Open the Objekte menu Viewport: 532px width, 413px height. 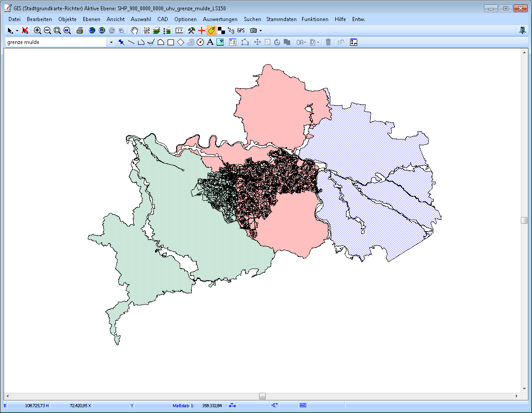pyautogui.click(x=68, y=19)
